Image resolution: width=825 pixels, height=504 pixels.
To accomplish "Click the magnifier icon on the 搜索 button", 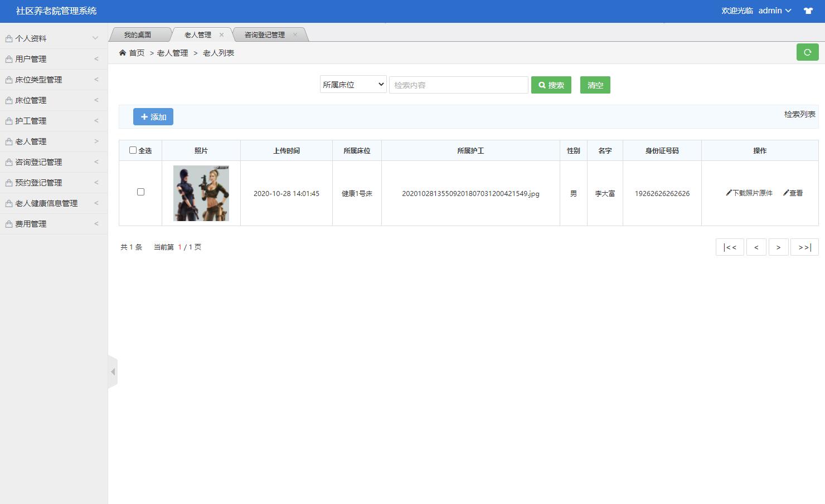I will [542, 85].
